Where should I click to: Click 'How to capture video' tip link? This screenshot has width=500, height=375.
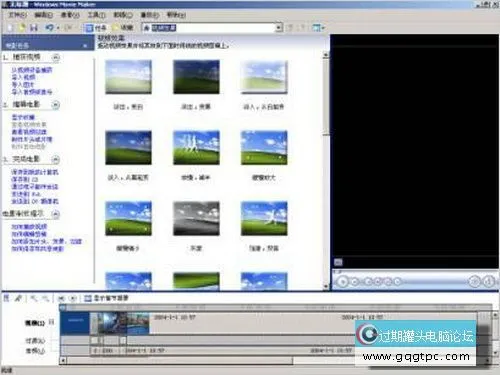[x=29, y=227]
